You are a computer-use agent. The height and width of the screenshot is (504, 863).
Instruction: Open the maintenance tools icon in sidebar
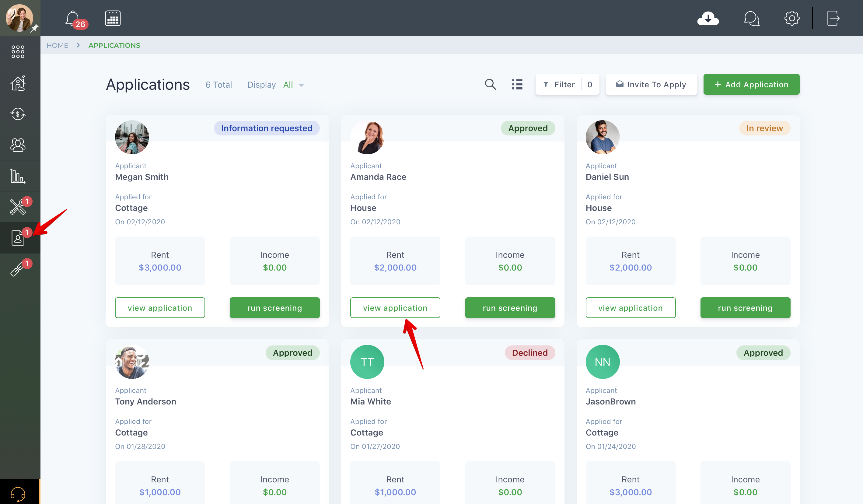click(x=18, y=207)
